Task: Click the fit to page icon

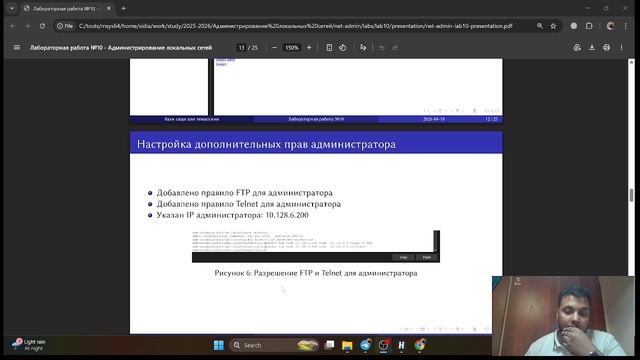Action: [329, 48]
